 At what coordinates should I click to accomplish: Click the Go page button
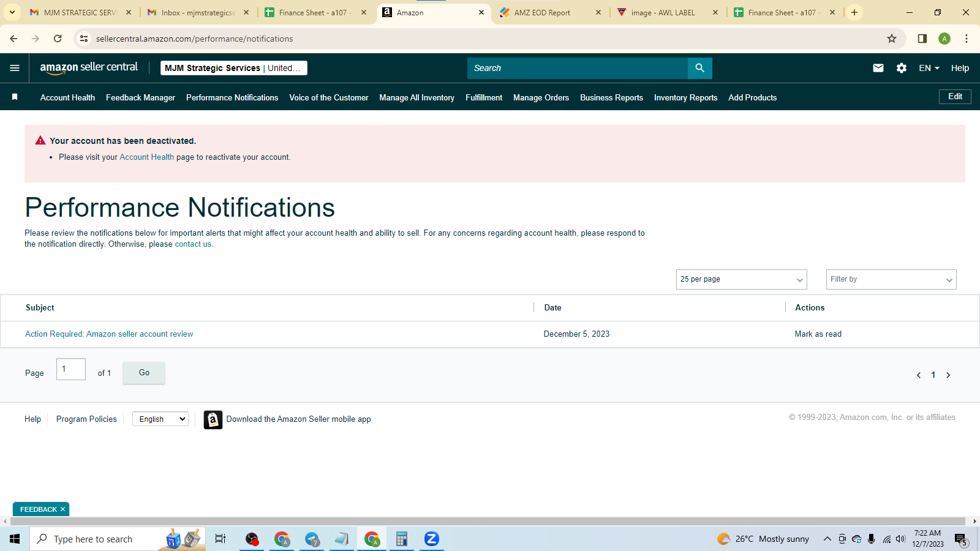pyautogui.click(x=144, y=373)
